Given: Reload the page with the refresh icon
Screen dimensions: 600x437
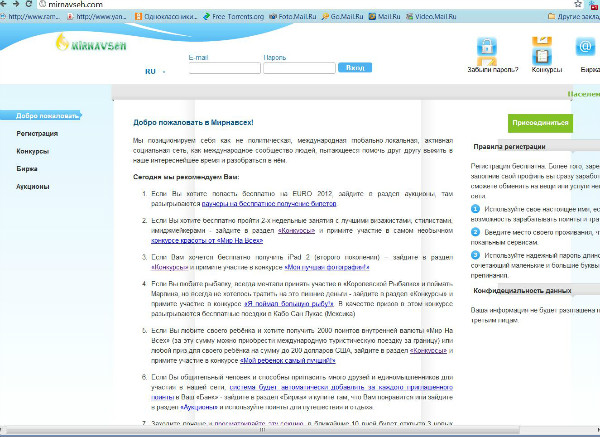Looking at the screenshot, I should (28, 4).
